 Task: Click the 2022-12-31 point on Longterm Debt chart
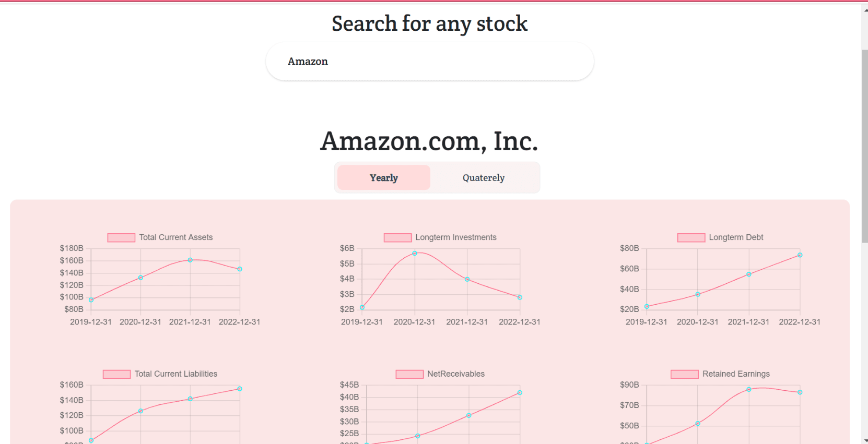click(800, 255)
